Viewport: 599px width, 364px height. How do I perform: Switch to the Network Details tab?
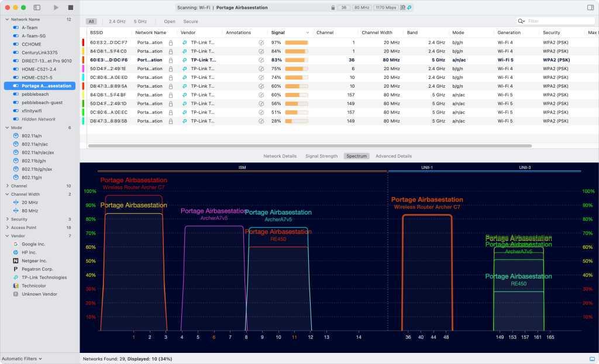coord(280,156)
